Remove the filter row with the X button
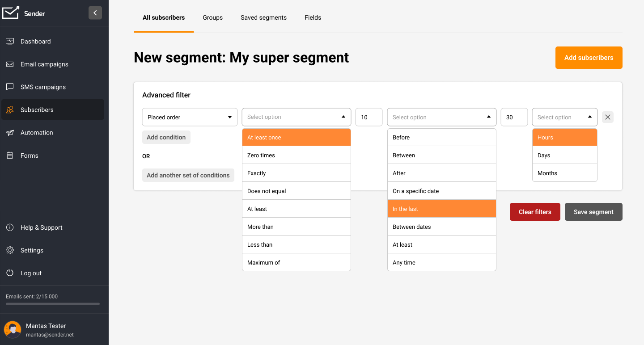The image size is (644, 345). point(607,117)
